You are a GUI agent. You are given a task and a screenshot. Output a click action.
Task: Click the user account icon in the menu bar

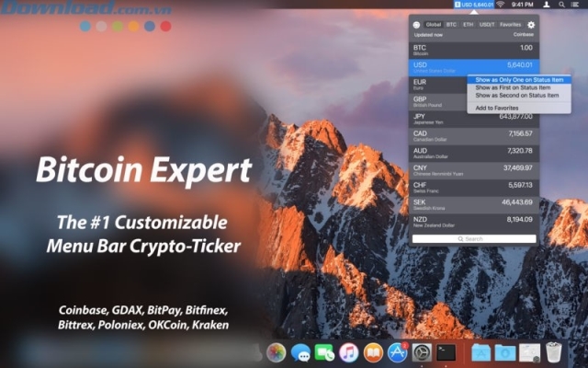coord(547,5)
